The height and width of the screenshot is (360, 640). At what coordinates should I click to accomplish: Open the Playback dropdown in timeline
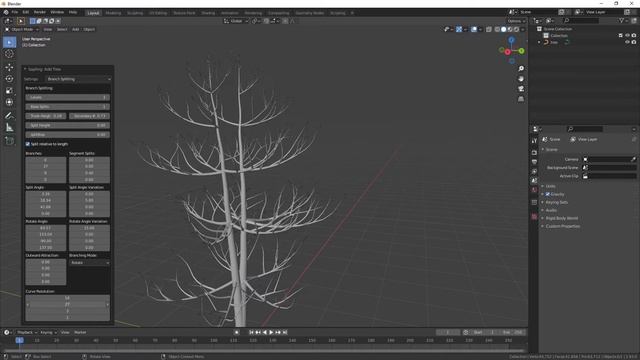click(27, 332)
